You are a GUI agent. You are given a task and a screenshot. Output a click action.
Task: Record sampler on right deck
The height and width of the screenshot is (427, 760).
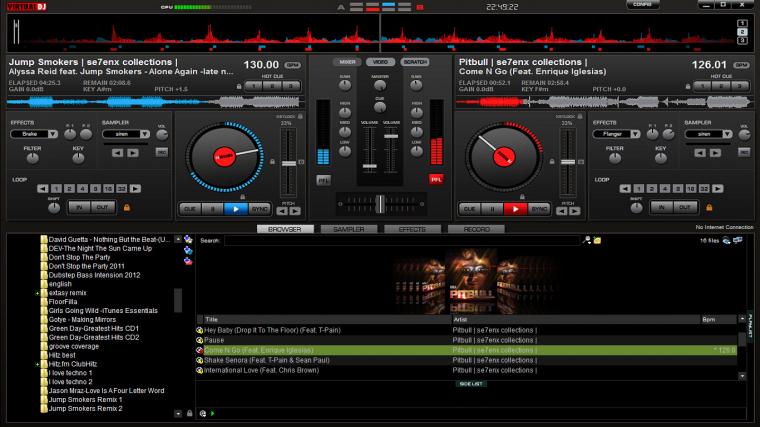coord(744,152)
